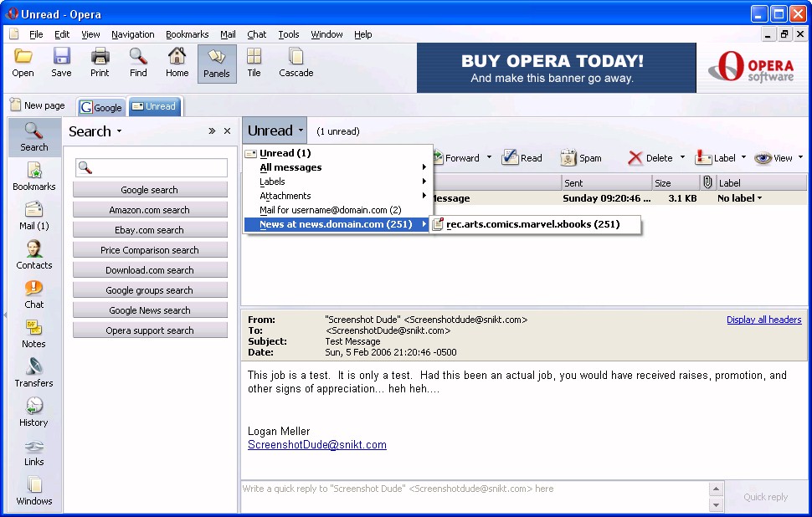Open the Search panel in sidebar
Screen dimensions: 812x517
(33, 136)
